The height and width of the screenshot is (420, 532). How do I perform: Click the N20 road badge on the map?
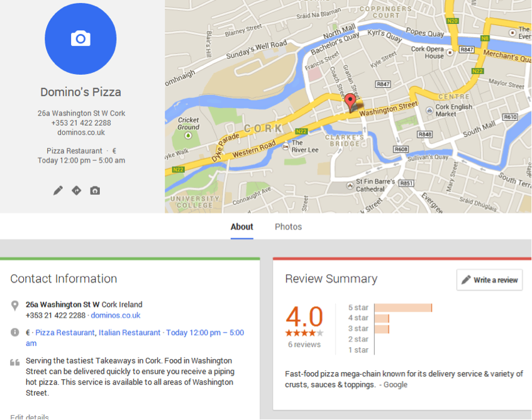(453, 21)
